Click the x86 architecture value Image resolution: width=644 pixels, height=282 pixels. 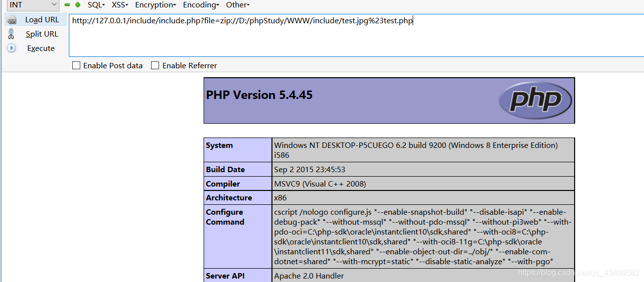[280, 198]
